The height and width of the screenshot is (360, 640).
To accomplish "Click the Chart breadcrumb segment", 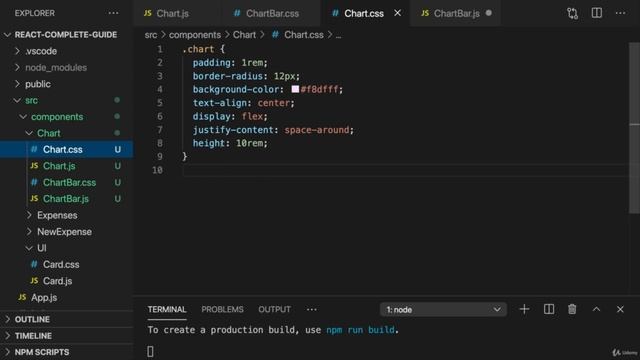I will click(244, 35).
